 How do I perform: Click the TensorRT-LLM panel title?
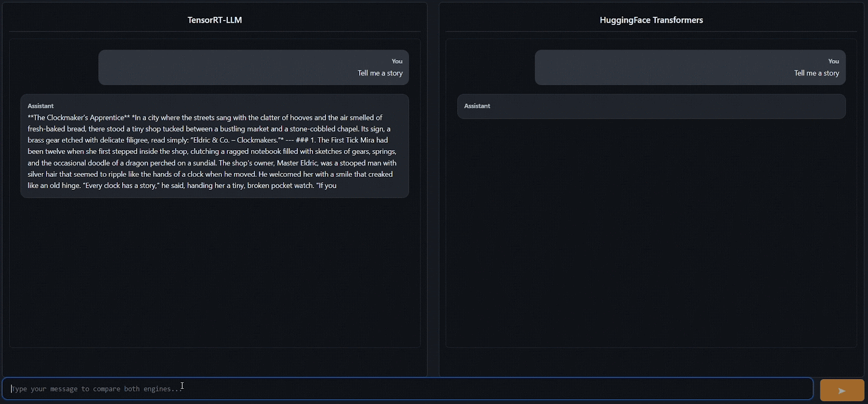pyautogui.click(x=215, y=20)
